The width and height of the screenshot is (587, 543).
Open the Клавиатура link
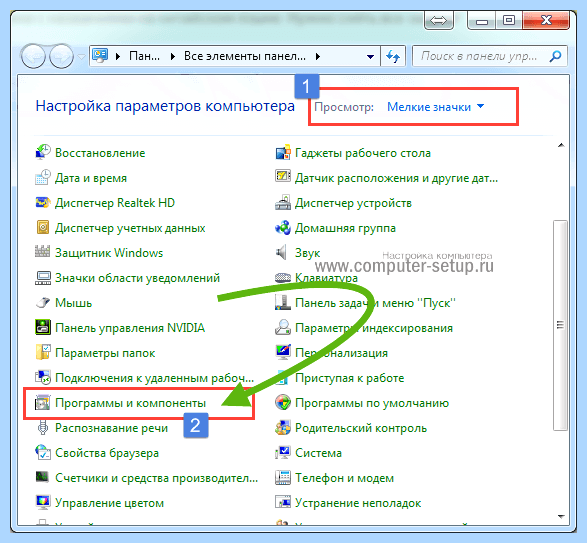[x=326, y=278]
